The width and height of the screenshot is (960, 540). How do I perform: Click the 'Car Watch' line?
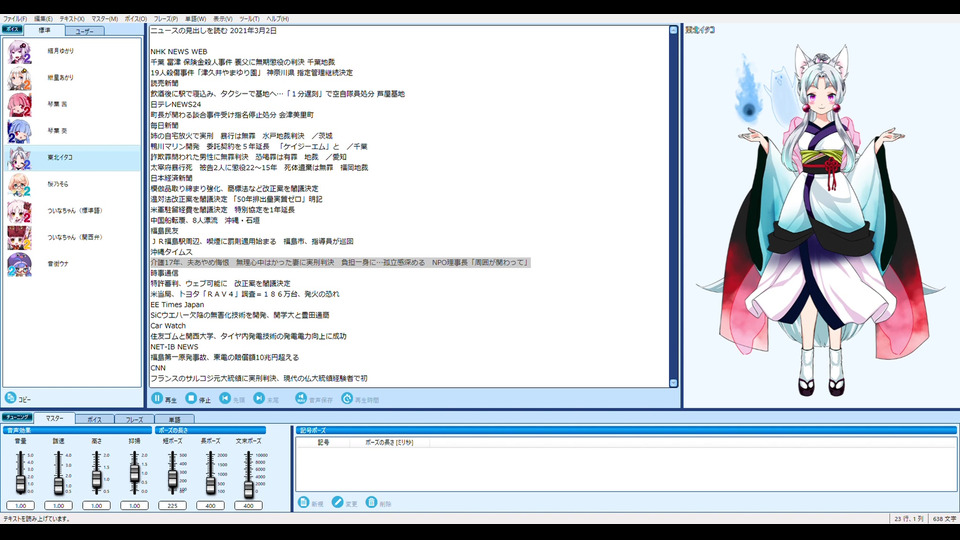tap(168, 326)
